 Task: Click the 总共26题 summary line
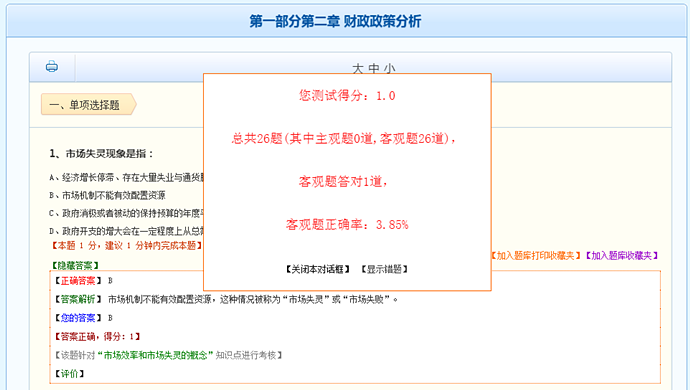pyautogui.click(x=344, y=139)
